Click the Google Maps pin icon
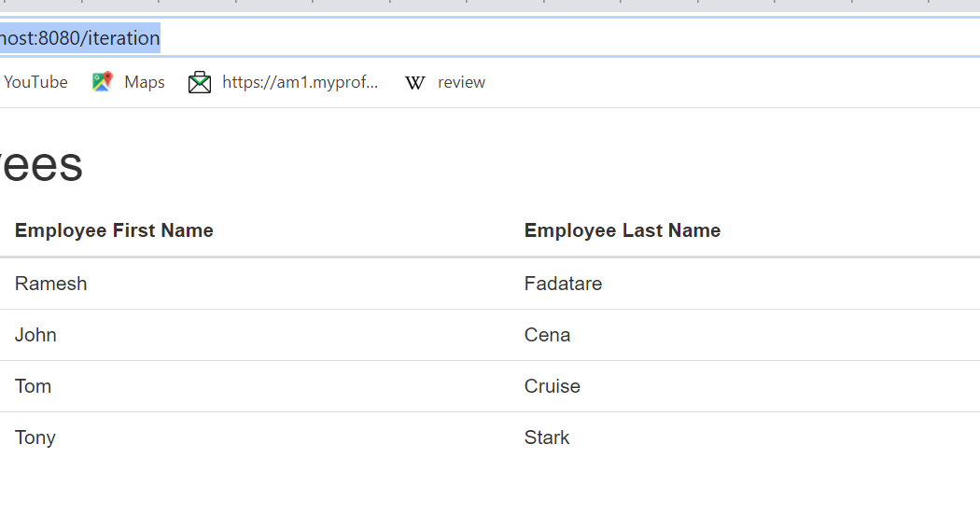Screen dimensions: 980x514 click(x=102, y=82)
